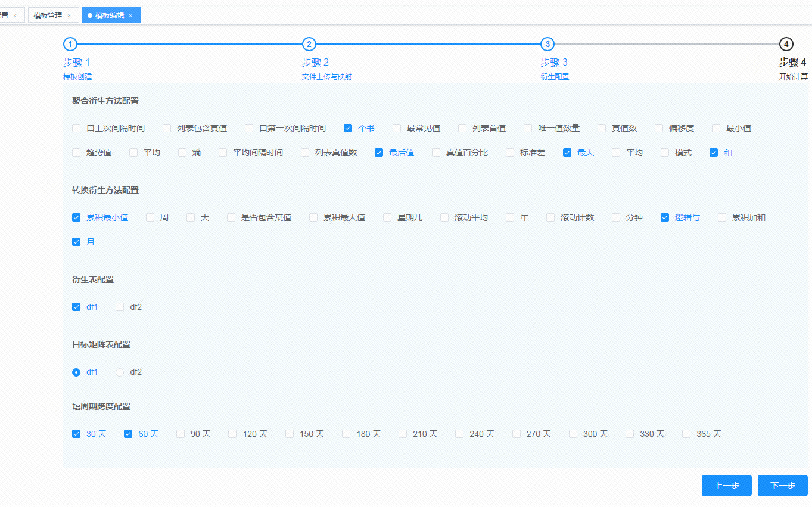Check the 270 天 checkbox
812x507 pixels.
pos(517,434)
